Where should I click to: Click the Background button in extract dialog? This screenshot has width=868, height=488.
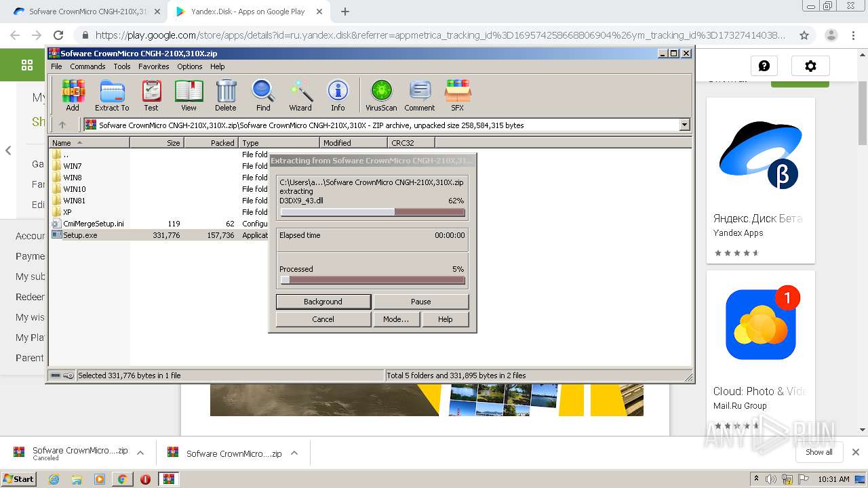click(323, 302)
